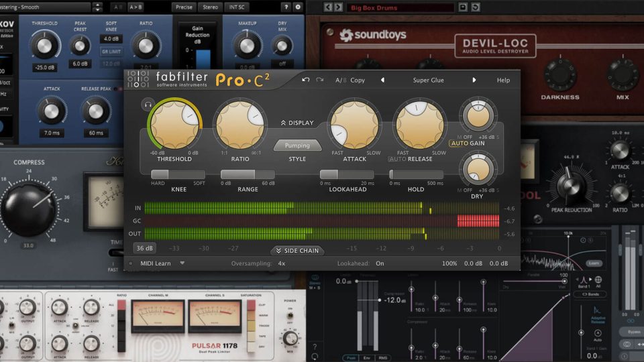
Task: Click the Auto gain circled A icon
Action: (598, 333)
